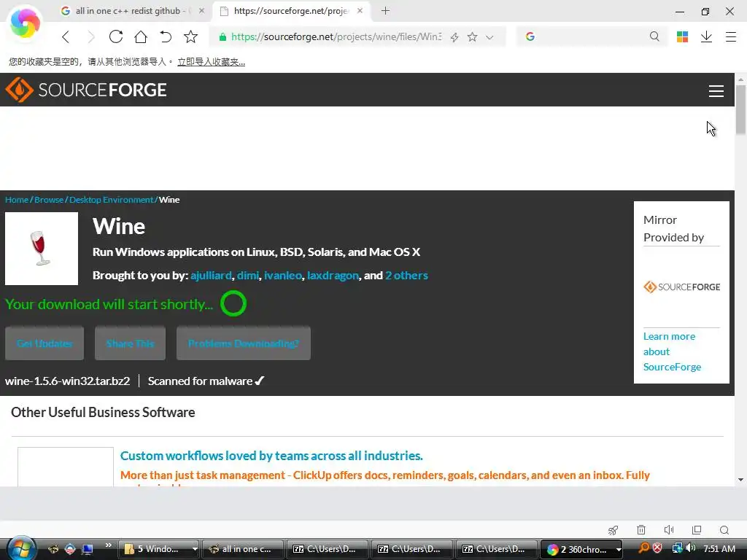Click the Desktop Environment breadcrumb link

tap(112, 200)
